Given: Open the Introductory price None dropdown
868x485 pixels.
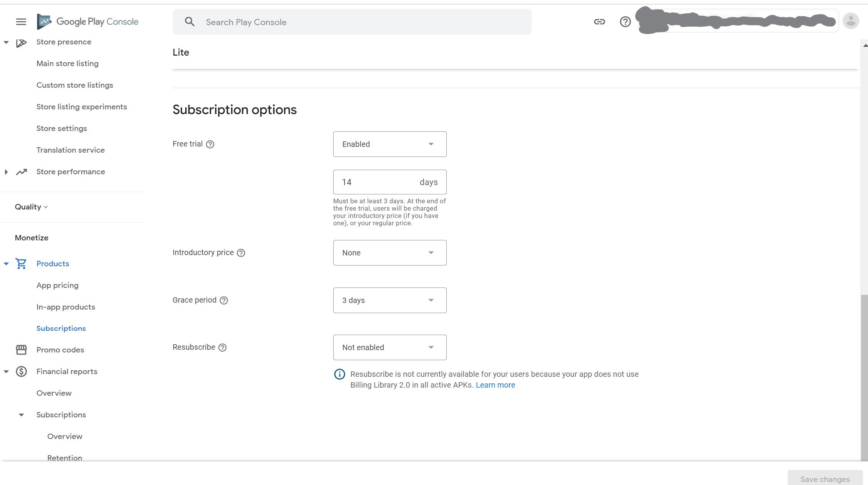Looking at the screenshot, I should [x=390, y=252].
